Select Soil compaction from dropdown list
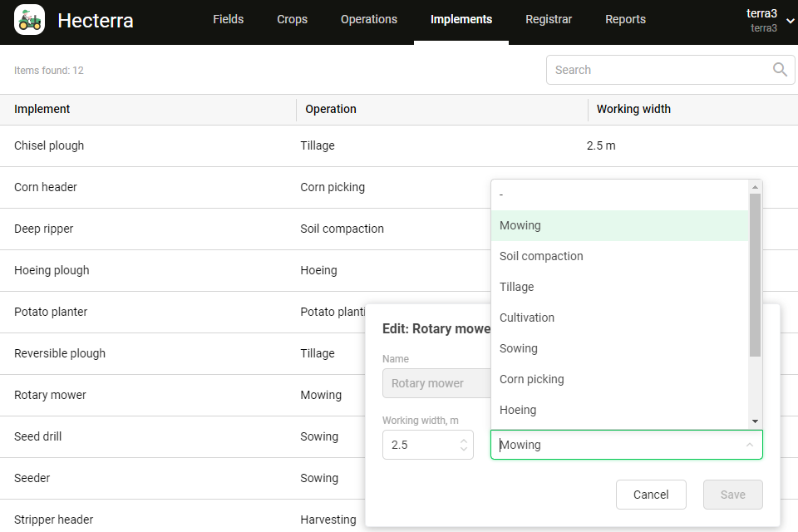The width and height of the screenshot is (798, 532). click(541, 256)
